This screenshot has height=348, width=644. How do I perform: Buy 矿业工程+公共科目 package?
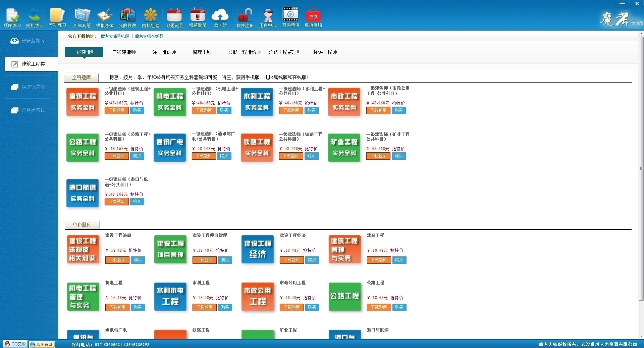click(399, 156)
